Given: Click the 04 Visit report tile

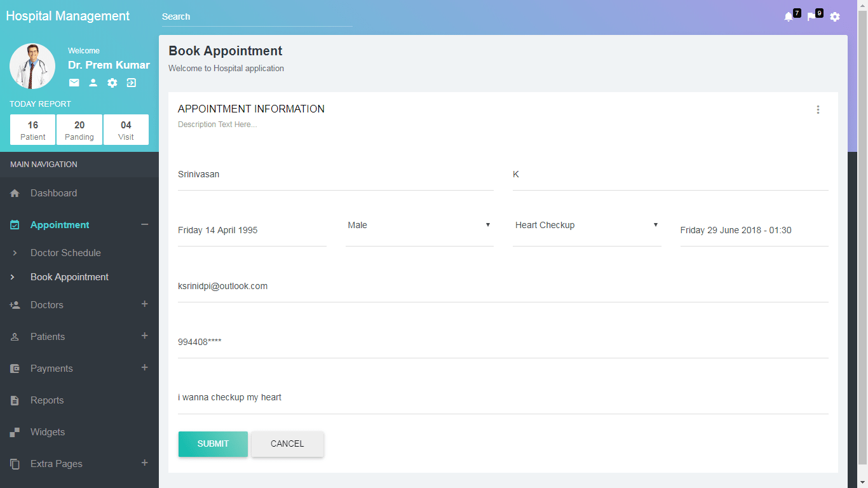Looking at the screenshot, I should coord(126,130).
